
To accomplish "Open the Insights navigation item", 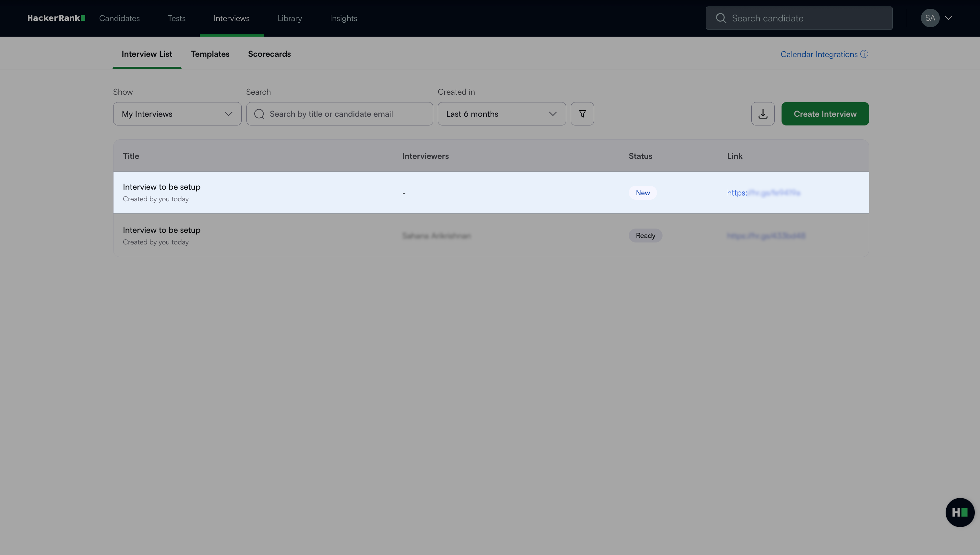I will tap(343, 18).
